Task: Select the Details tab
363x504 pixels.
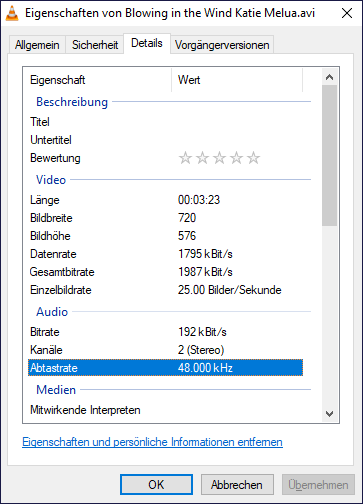Action: (x=147, y=43)
